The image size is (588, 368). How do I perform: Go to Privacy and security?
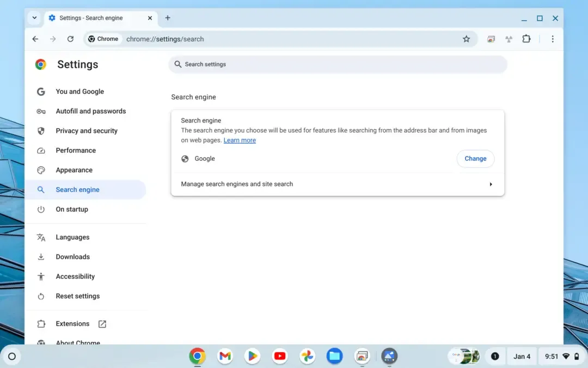85,131
